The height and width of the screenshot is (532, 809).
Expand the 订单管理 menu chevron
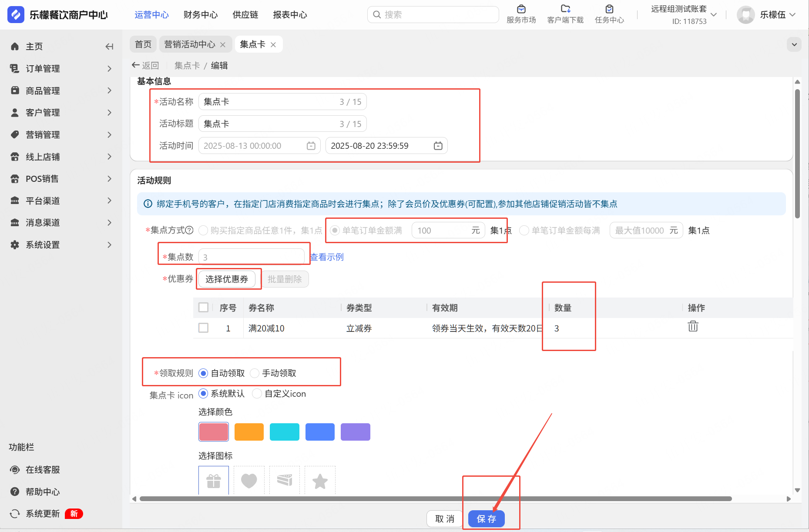tap(110, 69)
